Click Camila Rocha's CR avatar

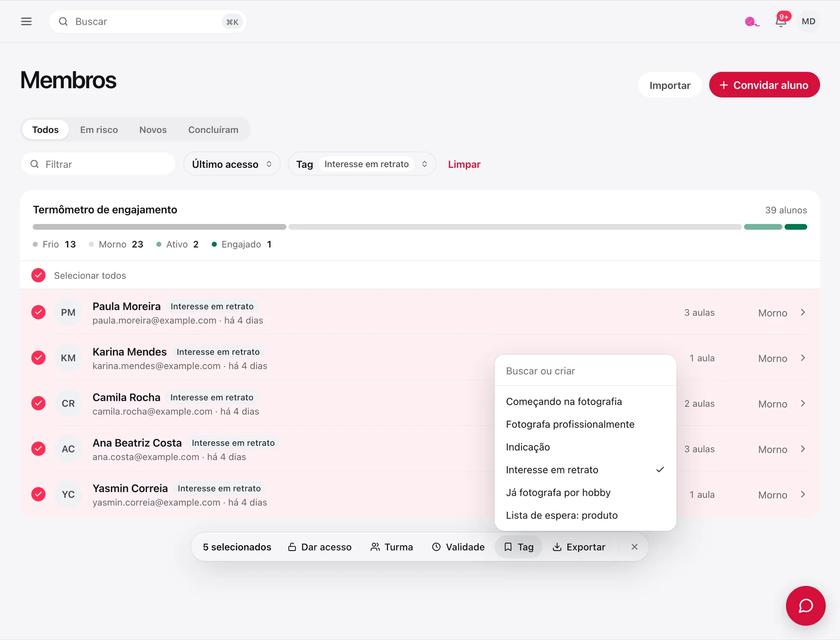(x=68, y=403)
